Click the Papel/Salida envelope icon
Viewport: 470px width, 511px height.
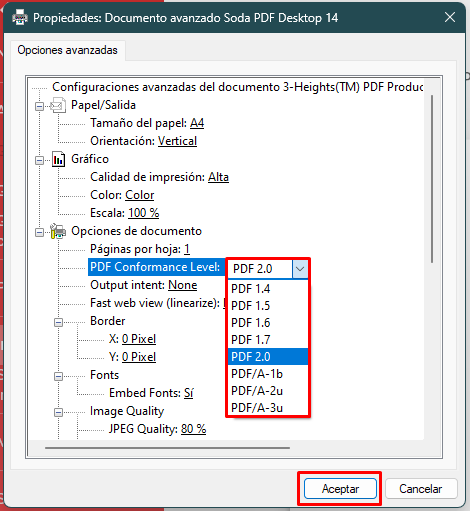pos(58,105)
